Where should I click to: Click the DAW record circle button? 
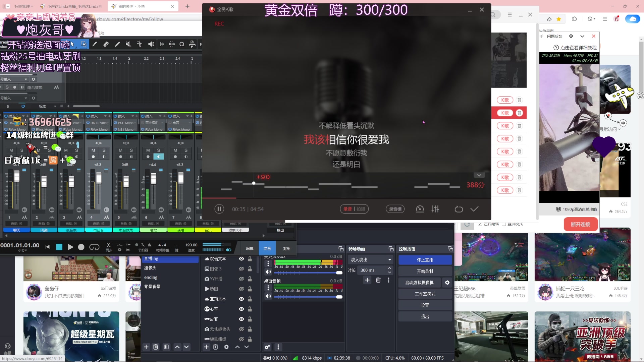pyautogui.click(x=81, y=247)
